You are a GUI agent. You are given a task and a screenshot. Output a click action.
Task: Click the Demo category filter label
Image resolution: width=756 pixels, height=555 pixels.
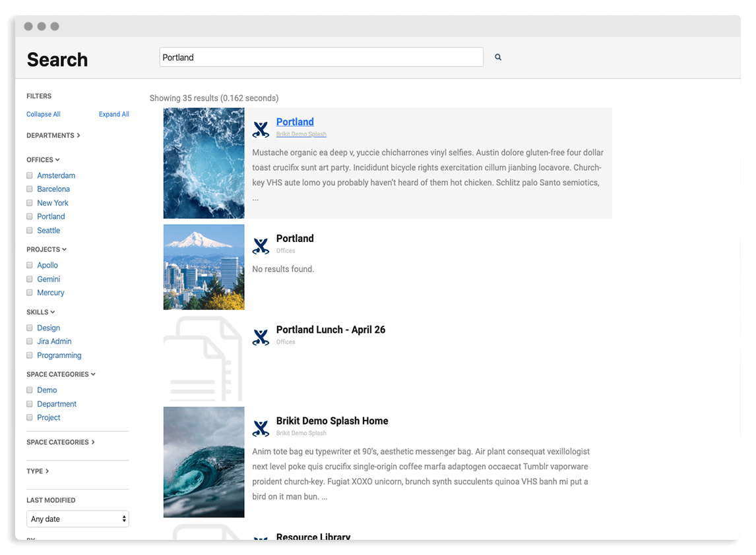(x=47, y=390)
